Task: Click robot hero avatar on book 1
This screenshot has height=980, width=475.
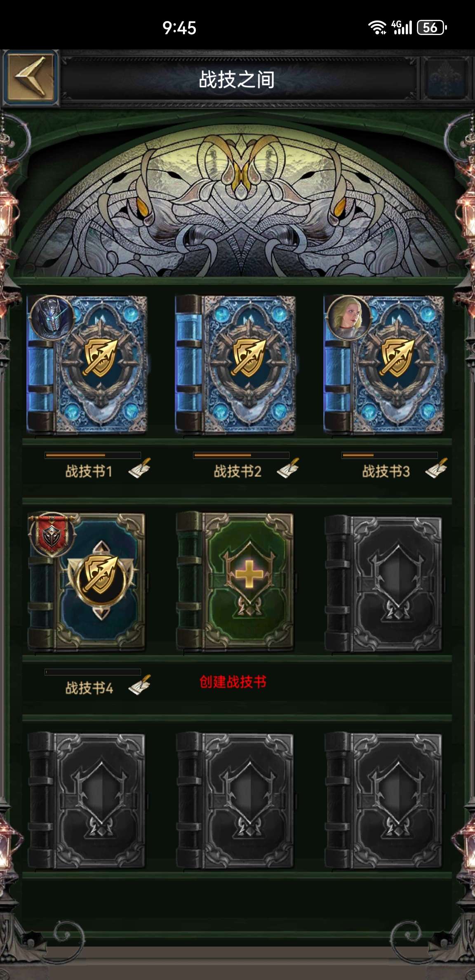Action: pyautogui.click(x=52, y=318)
